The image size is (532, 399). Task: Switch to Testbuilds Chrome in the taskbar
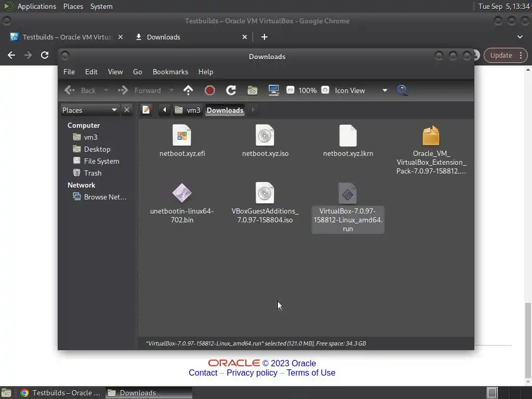(60, 393)
